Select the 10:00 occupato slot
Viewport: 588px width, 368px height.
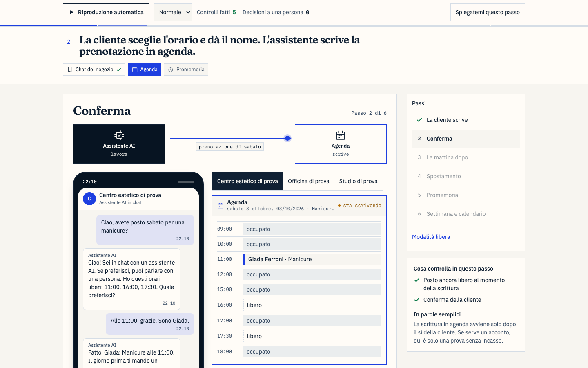point(312,244)
